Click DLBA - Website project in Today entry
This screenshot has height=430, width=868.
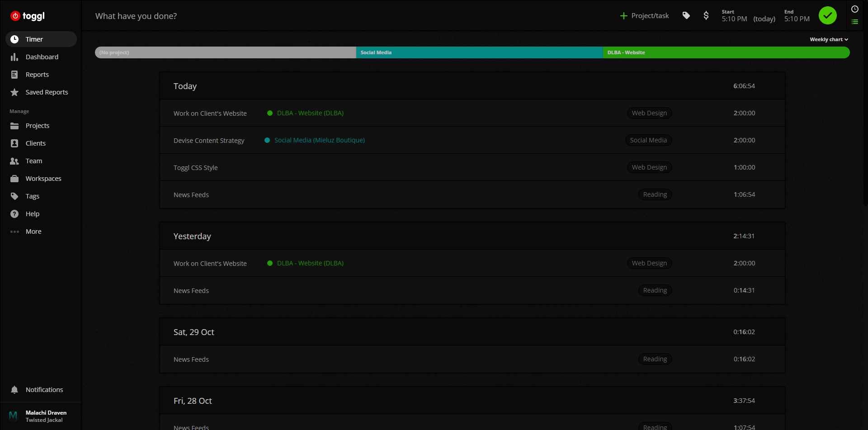310,113
